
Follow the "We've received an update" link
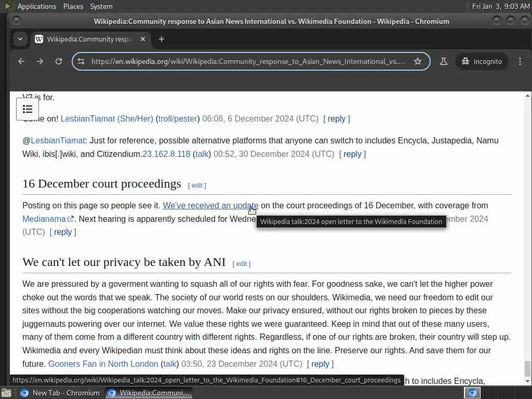coord(210,206)
